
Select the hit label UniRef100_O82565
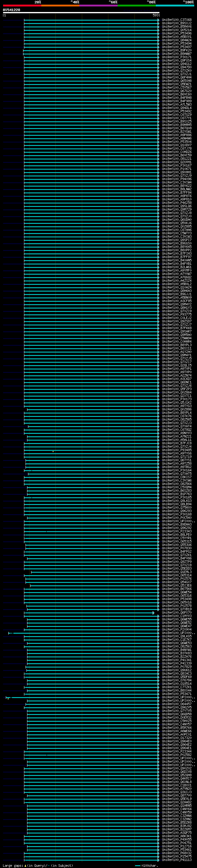(x=177, y=419)
